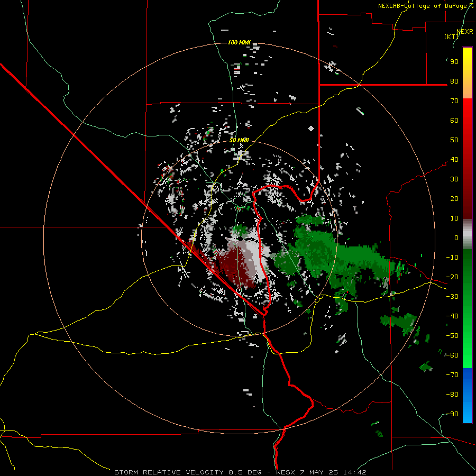Click the blue bottom segment of color bar
This screenshot has width=476, height=476.
pos(467,396)
